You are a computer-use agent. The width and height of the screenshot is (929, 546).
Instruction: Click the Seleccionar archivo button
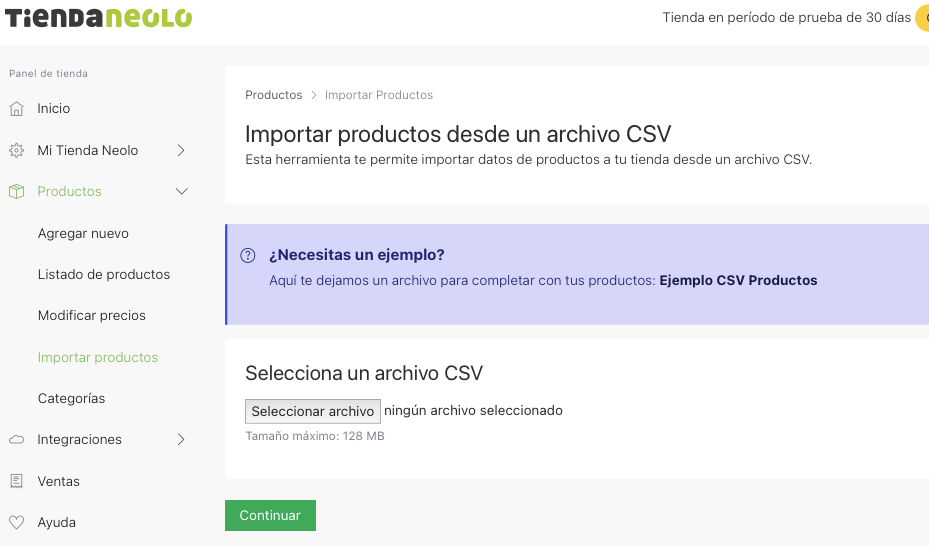click(313, 411)
